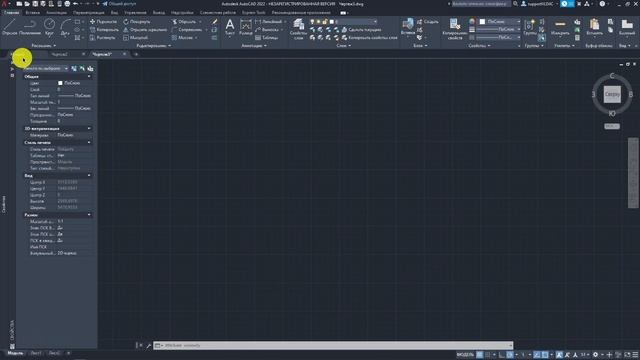Click the command line input field
This screenshot has height=360, width=640.
[333, 345]
